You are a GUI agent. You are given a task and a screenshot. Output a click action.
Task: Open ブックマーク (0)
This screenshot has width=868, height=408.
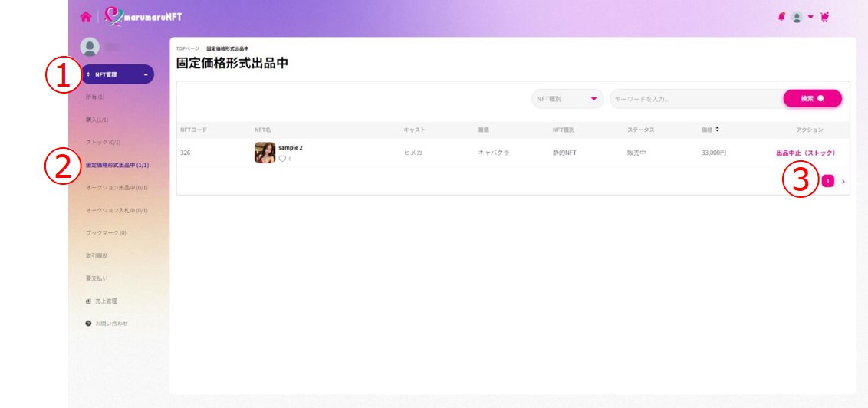point(106,233)
